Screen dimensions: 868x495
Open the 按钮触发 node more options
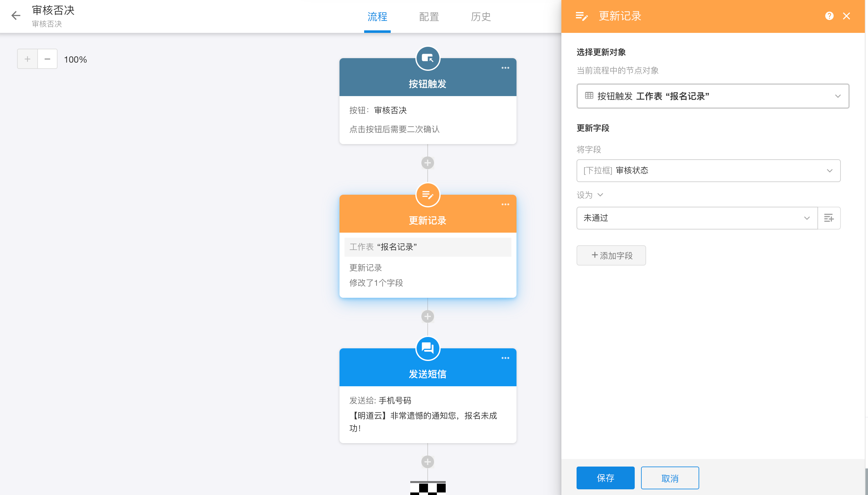click(x=505, y=68)
